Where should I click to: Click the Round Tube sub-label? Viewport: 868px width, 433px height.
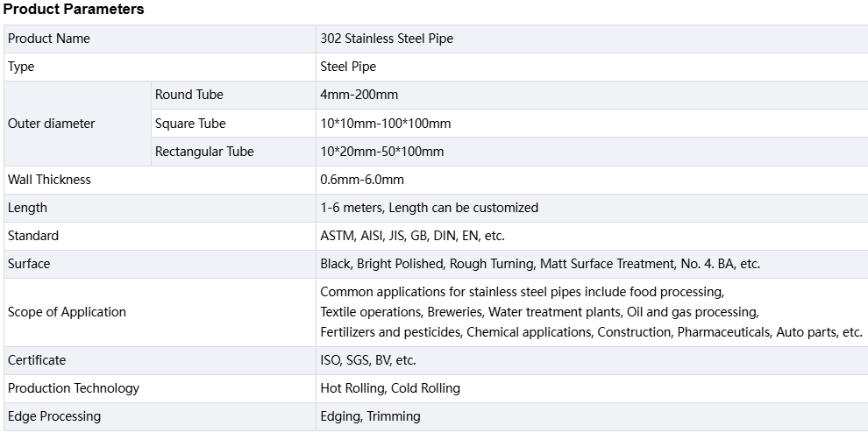tap(189, 95)
